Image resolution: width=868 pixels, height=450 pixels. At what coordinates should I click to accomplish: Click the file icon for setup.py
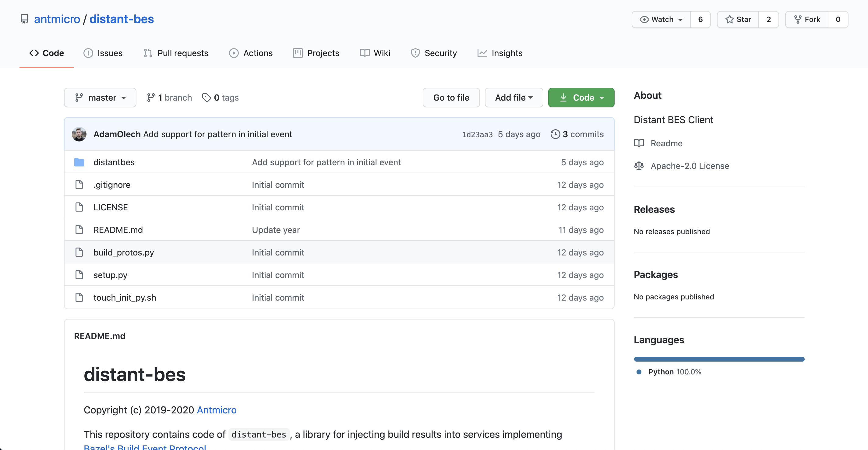(x=79, y=275)
